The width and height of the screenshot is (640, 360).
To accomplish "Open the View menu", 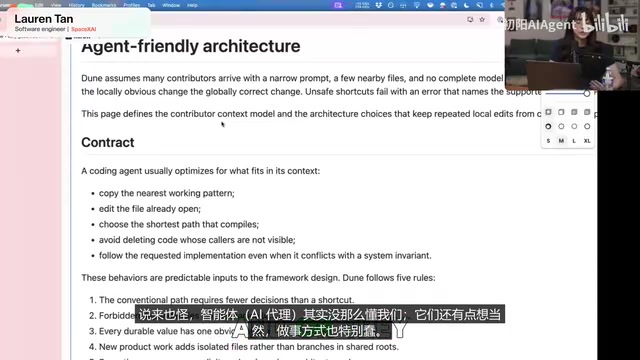I will (56, 5).
